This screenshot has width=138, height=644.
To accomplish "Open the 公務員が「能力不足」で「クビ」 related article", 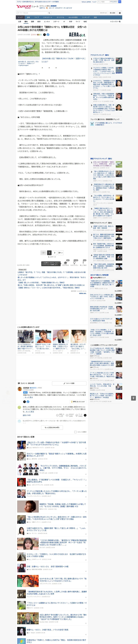I will click(x=52, y=273).
